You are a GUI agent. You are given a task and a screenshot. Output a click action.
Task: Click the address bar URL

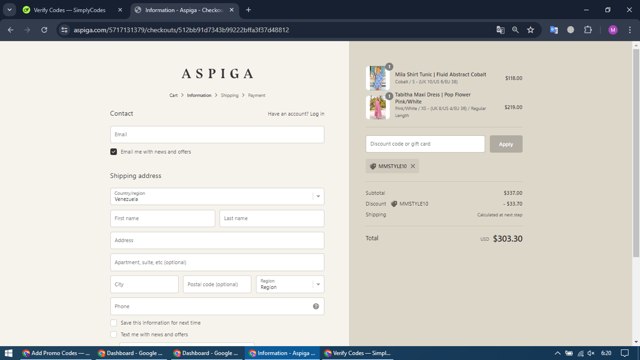coord(181,30)
